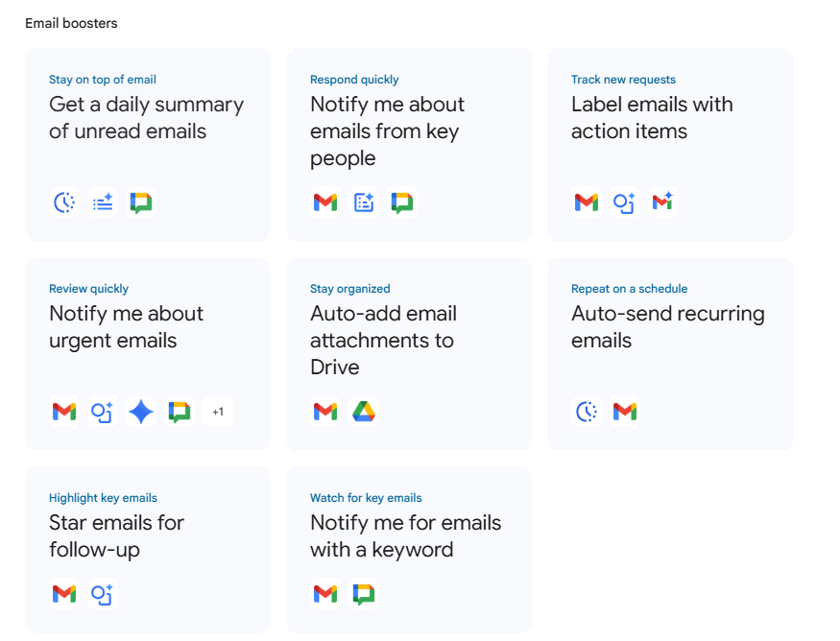Open "Notify me for emails with a keyword"
This screenshot has width=840, height=641.
click(405, 536)
